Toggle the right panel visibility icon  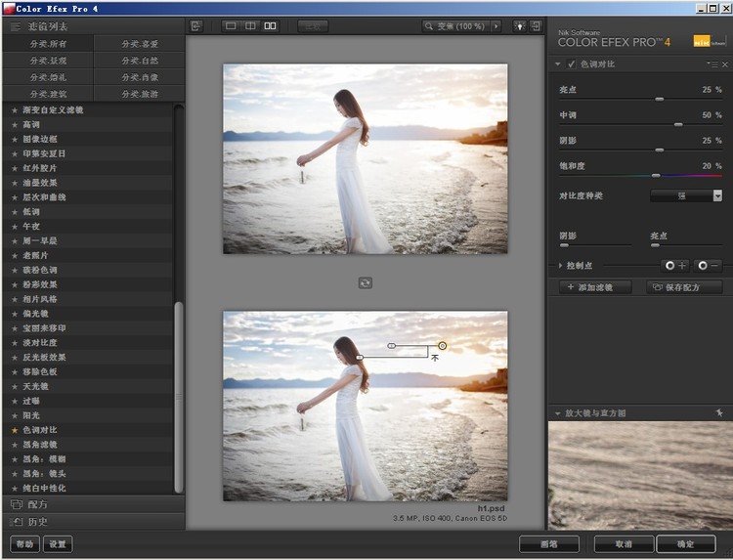(536, 26)
